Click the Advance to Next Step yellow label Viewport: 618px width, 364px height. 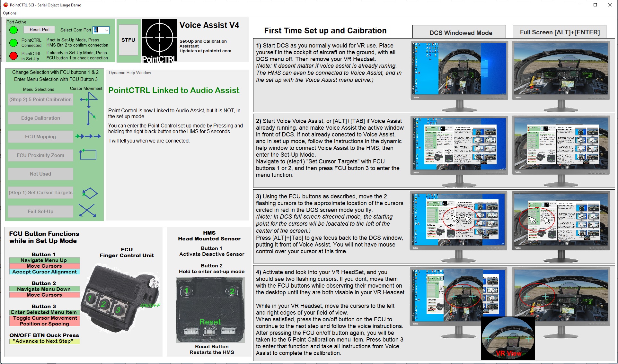[x=44, y=341]
